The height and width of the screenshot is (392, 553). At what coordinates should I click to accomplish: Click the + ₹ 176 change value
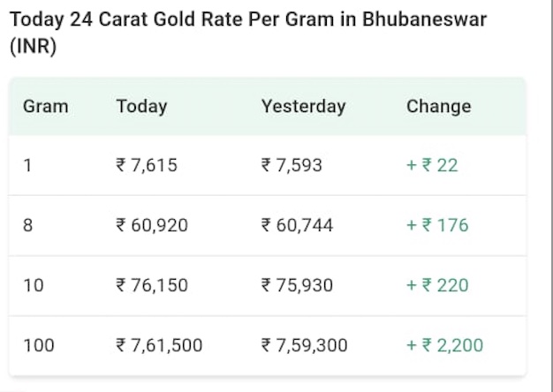click(437, 225)
